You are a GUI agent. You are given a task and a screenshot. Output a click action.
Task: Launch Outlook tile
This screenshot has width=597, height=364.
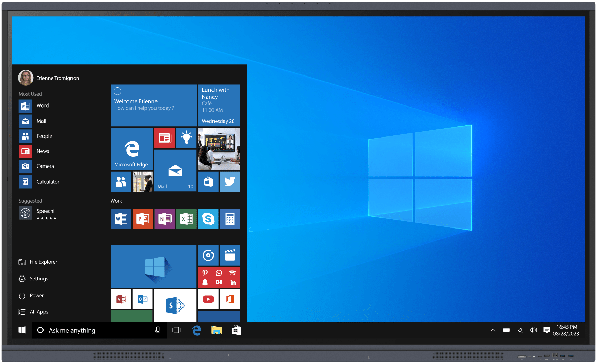coord(143,299)
